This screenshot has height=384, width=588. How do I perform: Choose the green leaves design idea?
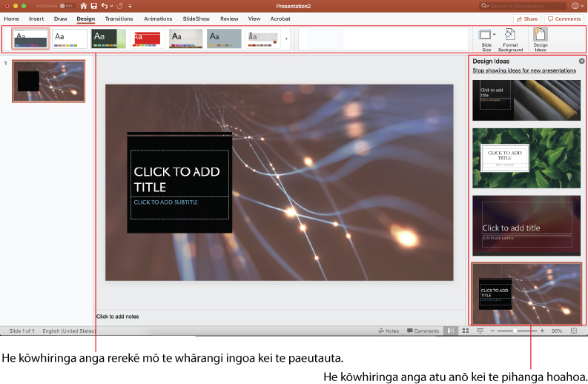(x=526, y=158)
